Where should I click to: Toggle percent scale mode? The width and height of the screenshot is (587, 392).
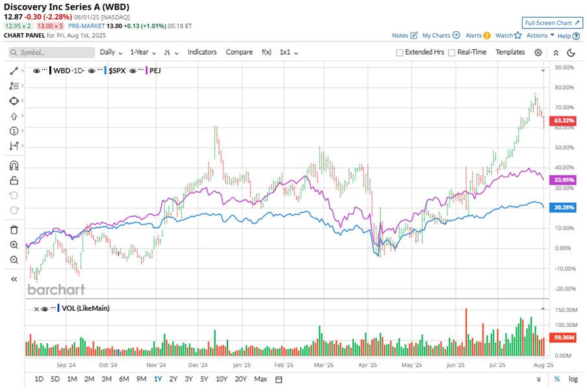[557, 379]
